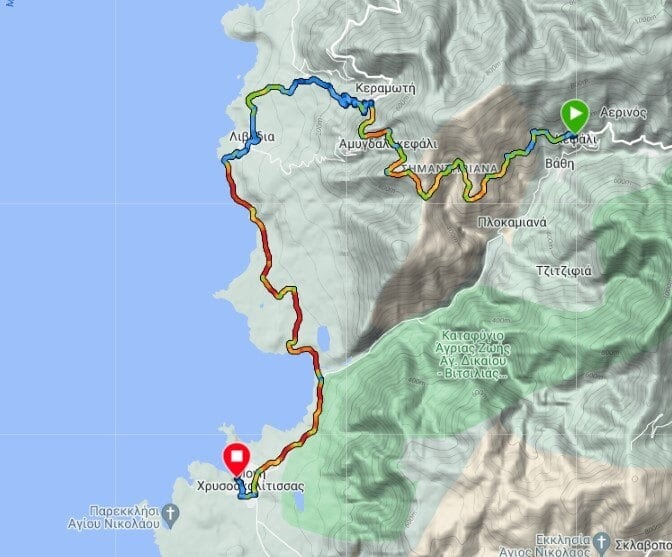The width and height of the screenshot is (672, 557).
Task: Select the Τζιτζιφιά village label
Action: pyautogui.click(x=564, y=271)
